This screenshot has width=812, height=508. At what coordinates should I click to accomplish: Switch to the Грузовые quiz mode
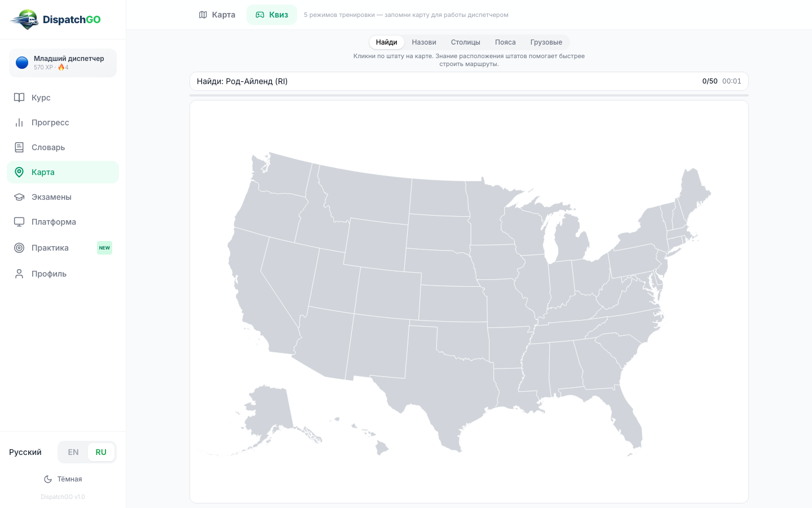pyautogui.click(x=546, y=42)
